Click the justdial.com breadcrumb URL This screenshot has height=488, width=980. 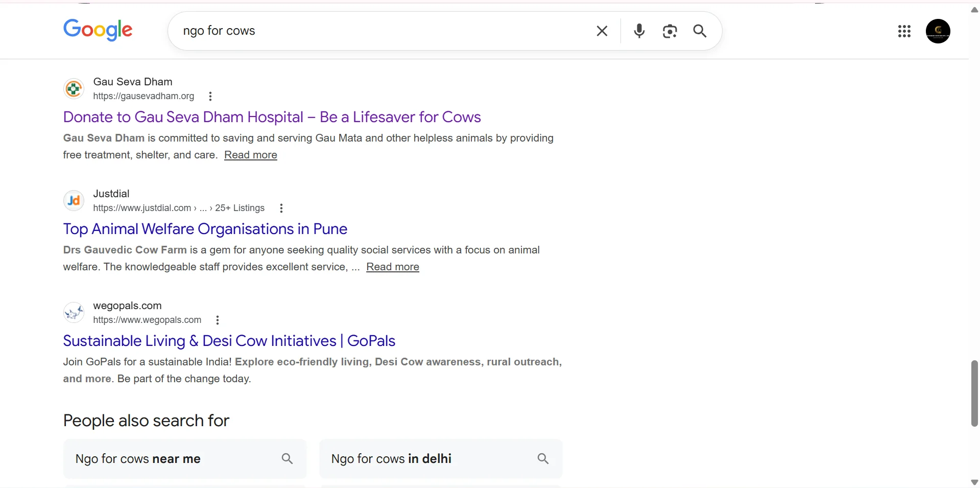coord(179,208)
